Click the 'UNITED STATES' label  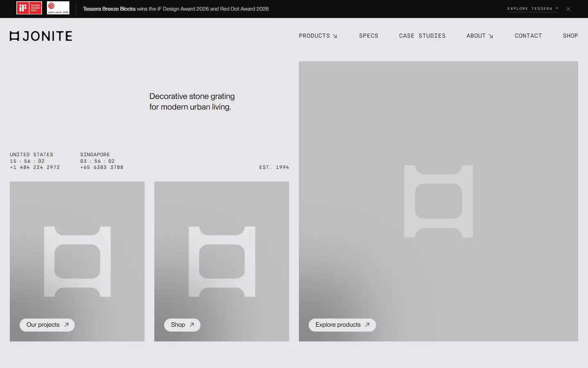pyautogui.click(x=31, y=155)
